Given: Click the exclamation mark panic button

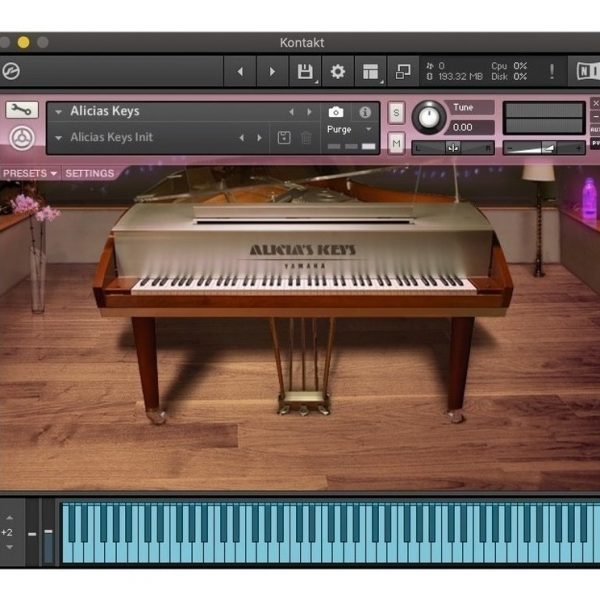Looking at the screenshot, I should (551, 72).
